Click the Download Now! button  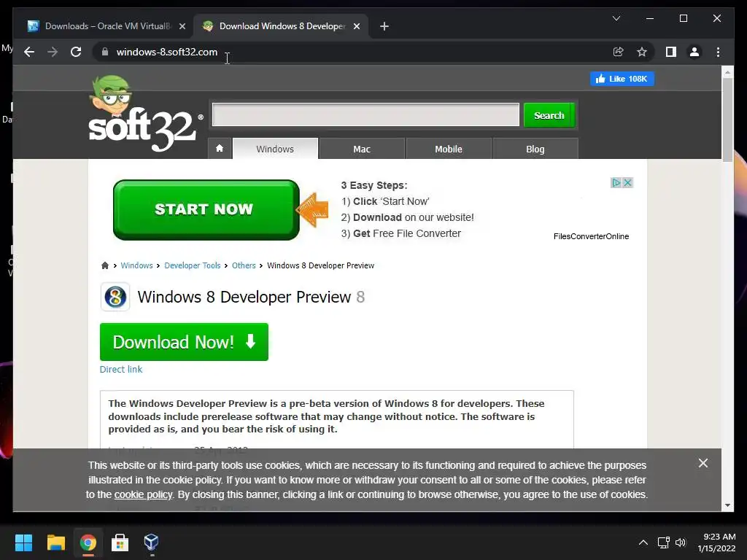click(184, 342)
